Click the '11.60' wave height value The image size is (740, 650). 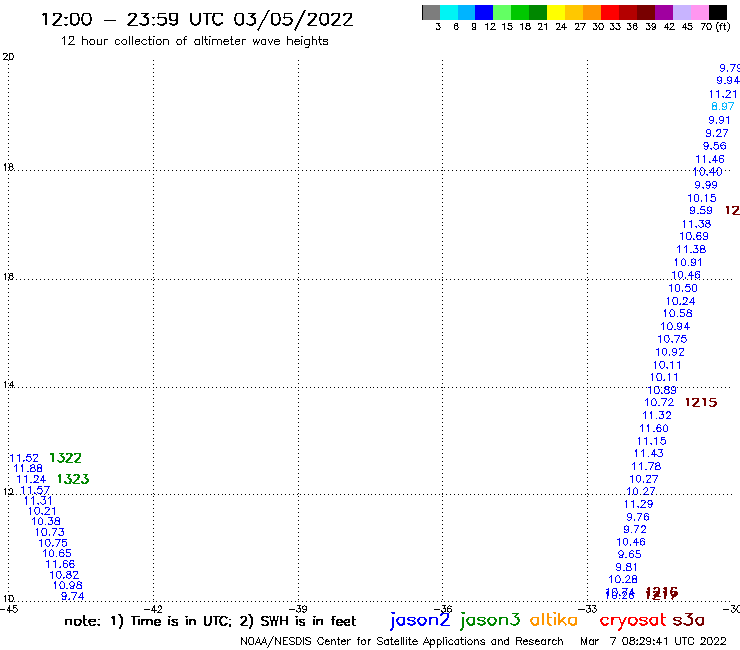coord(654,428)
